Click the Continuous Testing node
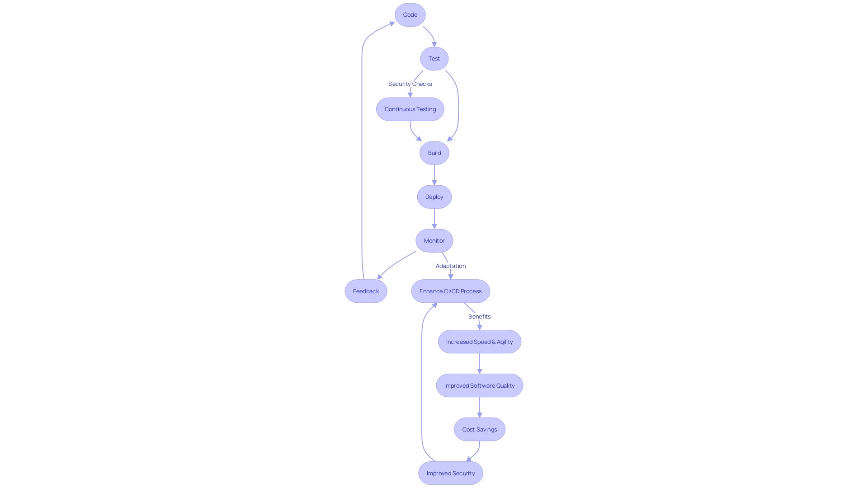Viewport: 868px width, 488px height. tap(410, 108)
